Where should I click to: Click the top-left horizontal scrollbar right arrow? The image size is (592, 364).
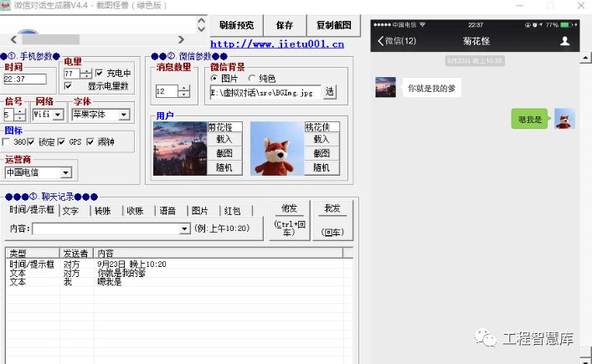click(x=181, y=39)
